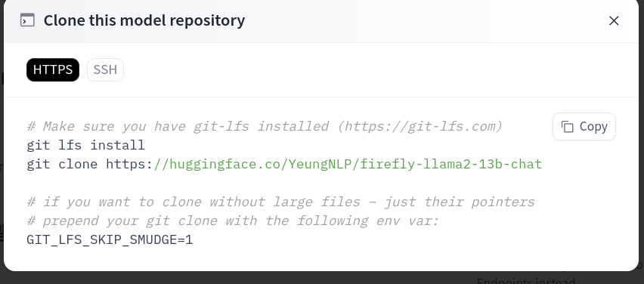Click the GIT_LFS_SKIP_SMUDGE=1 line
The width and height of the screenshot is (644, 284).
point(110,239)
